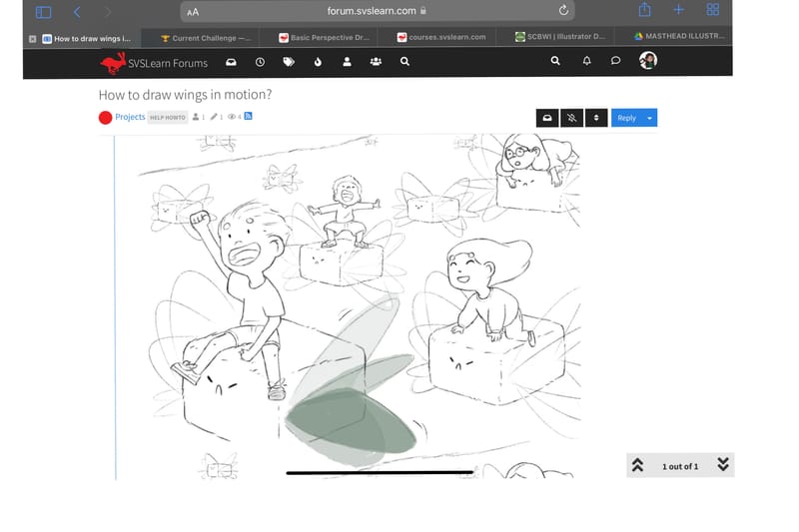Image resolution: width=799 pixels, height=532 pixels.
Task: Click the blue Reply button
Action: click(x=626, y=118)
